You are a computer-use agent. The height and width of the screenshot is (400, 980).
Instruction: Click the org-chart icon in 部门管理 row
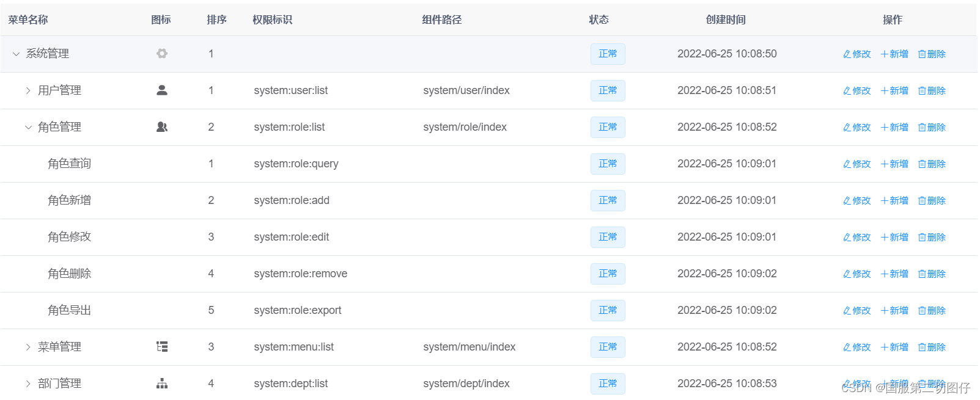click(162, 384)
